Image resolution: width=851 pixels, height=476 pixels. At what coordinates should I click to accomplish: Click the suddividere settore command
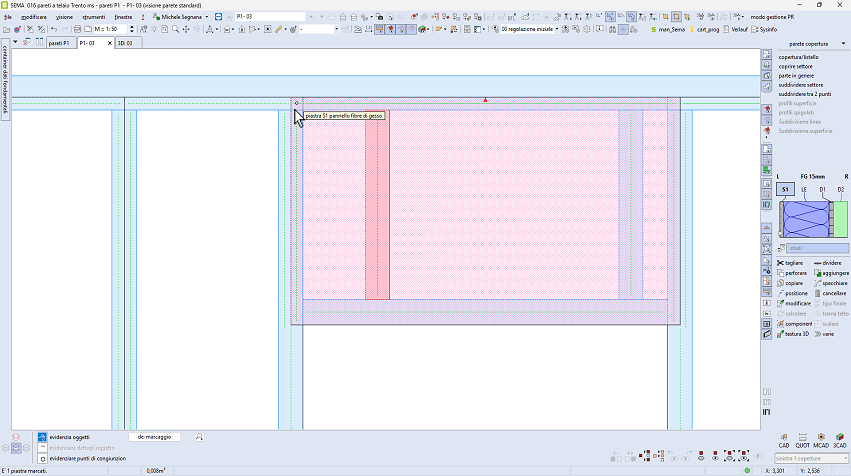800,85
